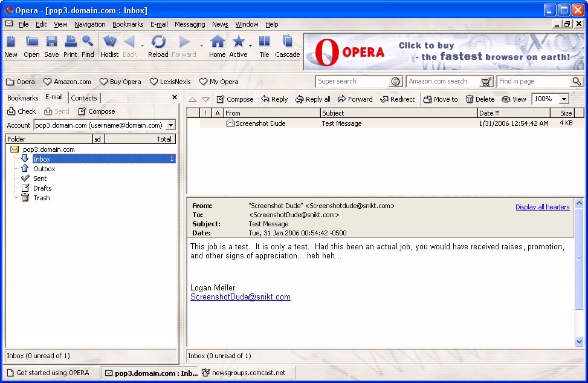
Task: Click the Find in page field
Action: click(533, 82)
